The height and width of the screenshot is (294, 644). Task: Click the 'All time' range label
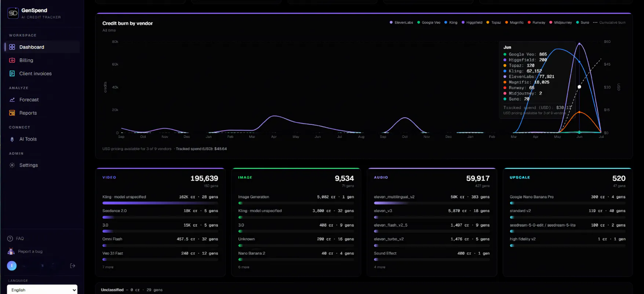109,31
